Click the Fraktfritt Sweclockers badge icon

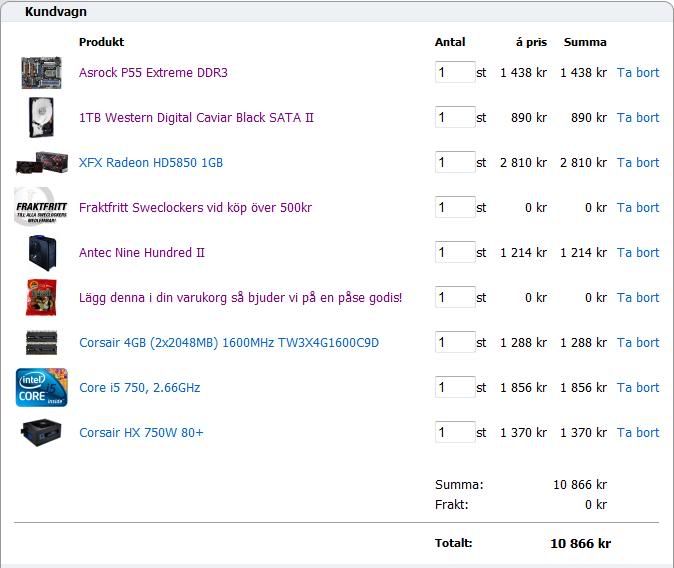[x=41, y=208]
